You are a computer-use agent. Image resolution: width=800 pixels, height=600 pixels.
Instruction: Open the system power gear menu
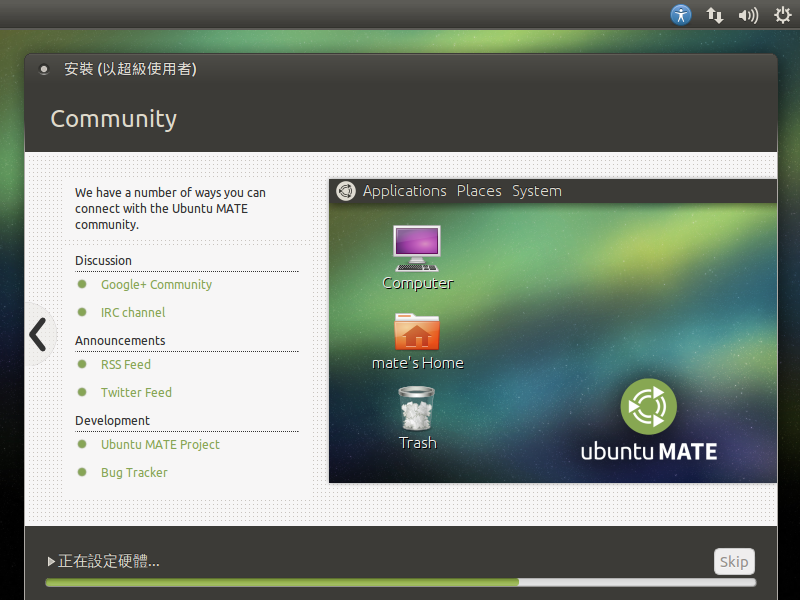click(782, 15)
